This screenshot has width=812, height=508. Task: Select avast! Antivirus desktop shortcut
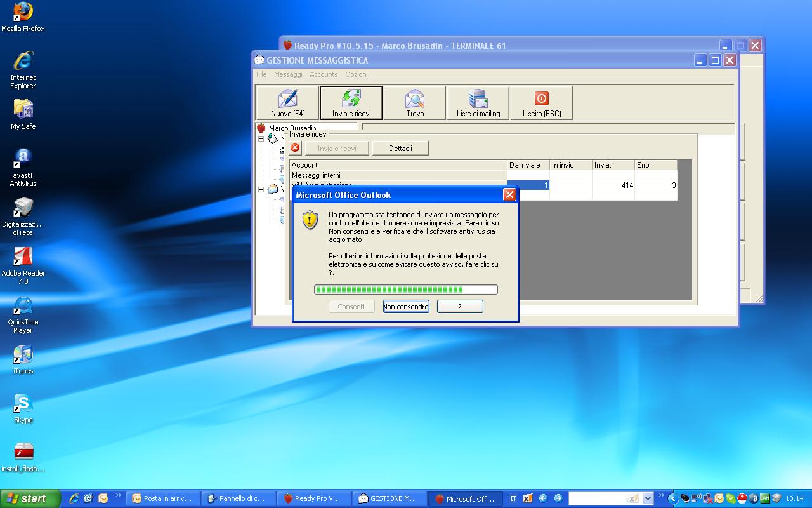point(23,168)
